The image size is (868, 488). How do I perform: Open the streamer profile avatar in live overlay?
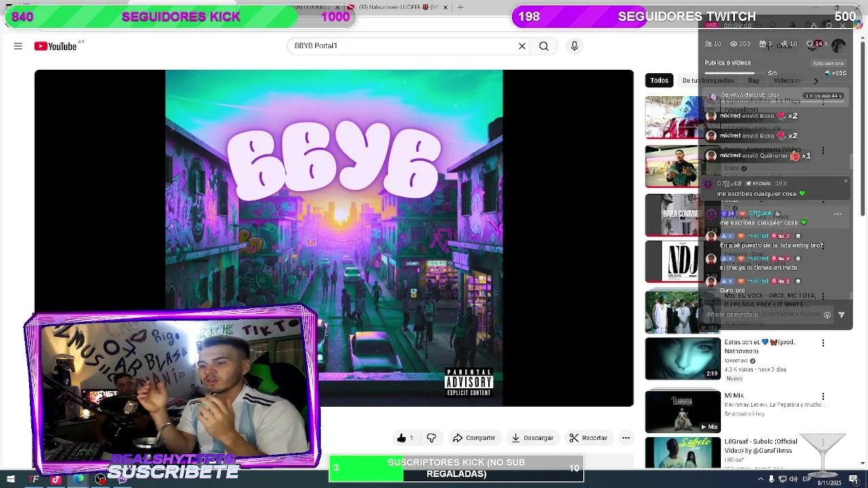coord(839,45)
